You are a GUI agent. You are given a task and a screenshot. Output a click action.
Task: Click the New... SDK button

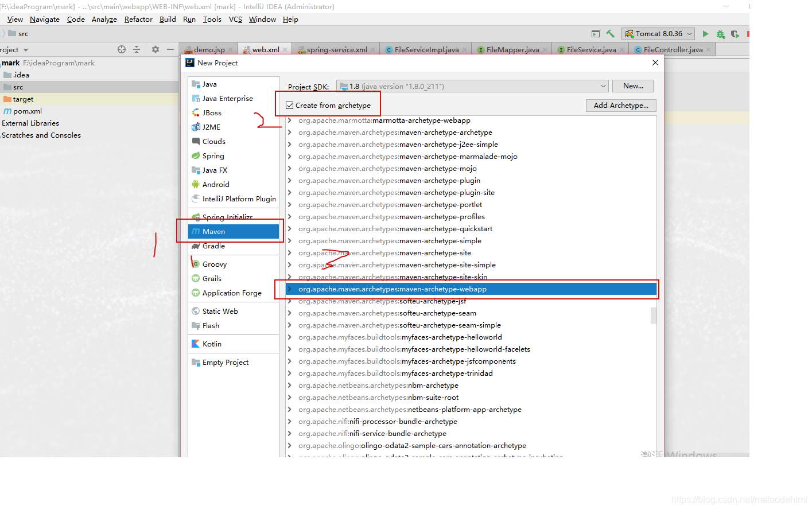click(633, 86)
